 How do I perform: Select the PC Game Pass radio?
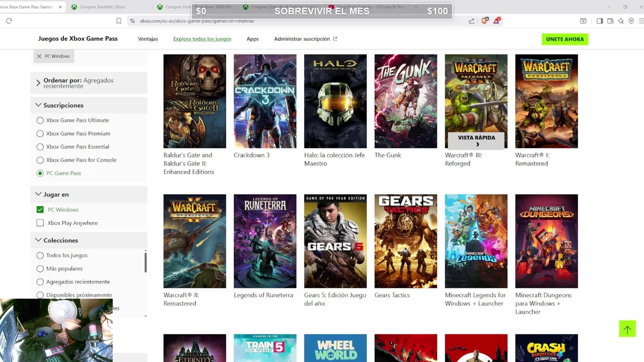40,173
